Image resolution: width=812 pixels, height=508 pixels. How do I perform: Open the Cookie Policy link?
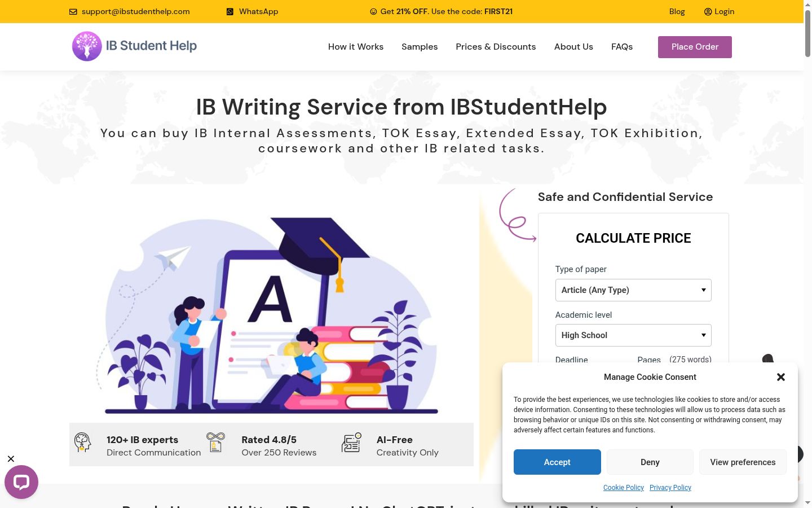pyautogui.click(x=624, y=488)
